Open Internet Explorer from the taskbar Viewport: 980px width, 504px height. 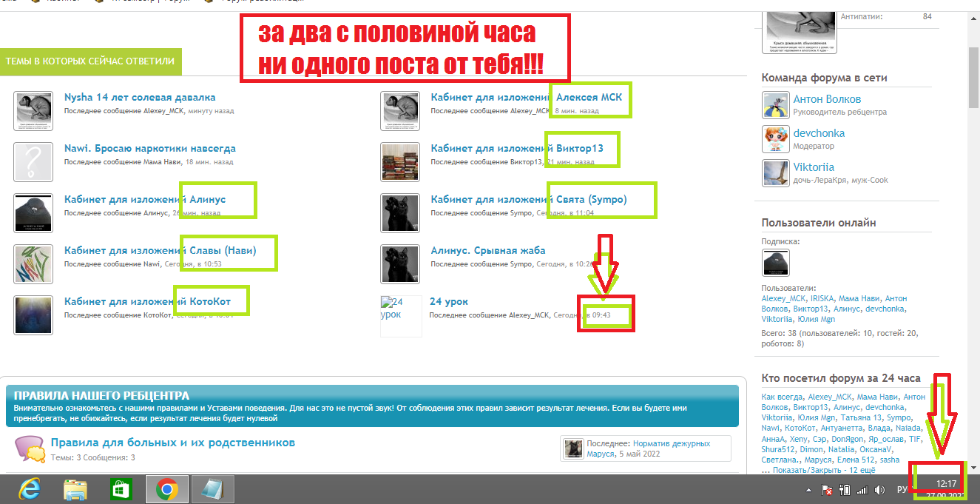(x=30, y=489)
